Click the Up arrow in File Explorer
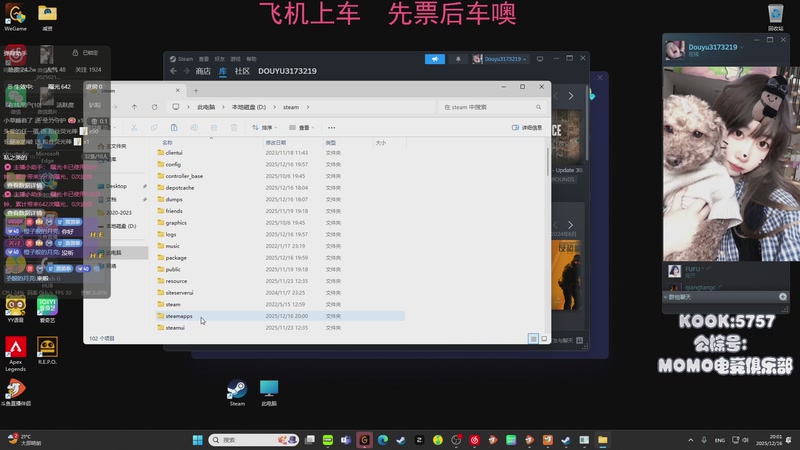 coord(134,107)
